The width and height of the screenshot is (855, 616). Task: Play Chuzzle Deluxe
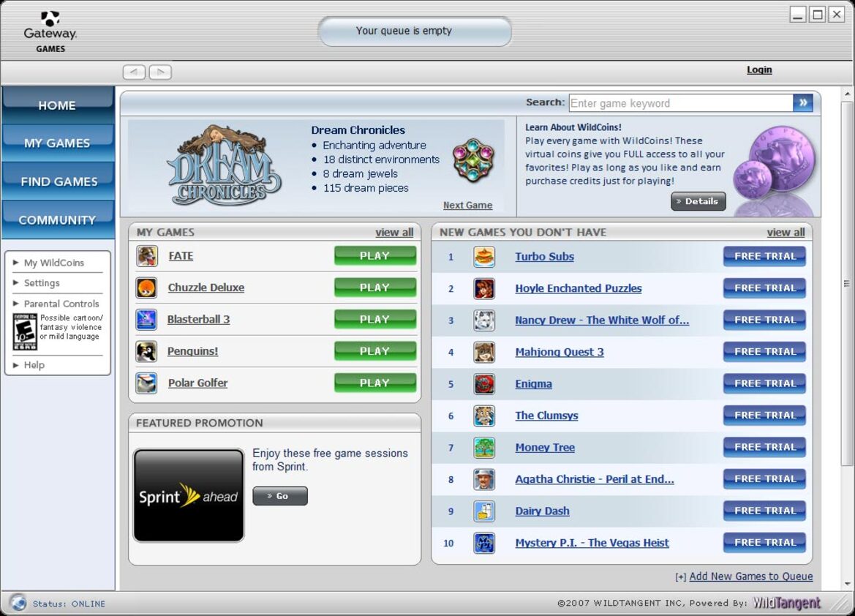(375, 288)
